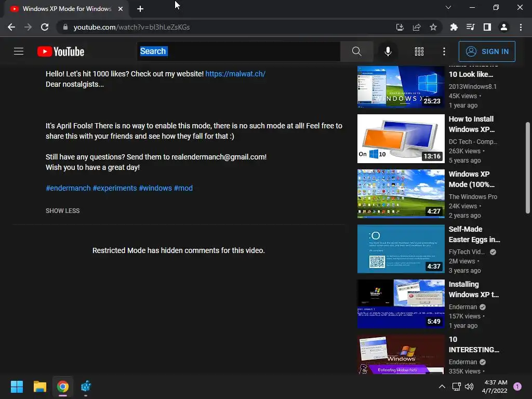Click 'FlyTech Vid...' channel name

click(467, 252)
